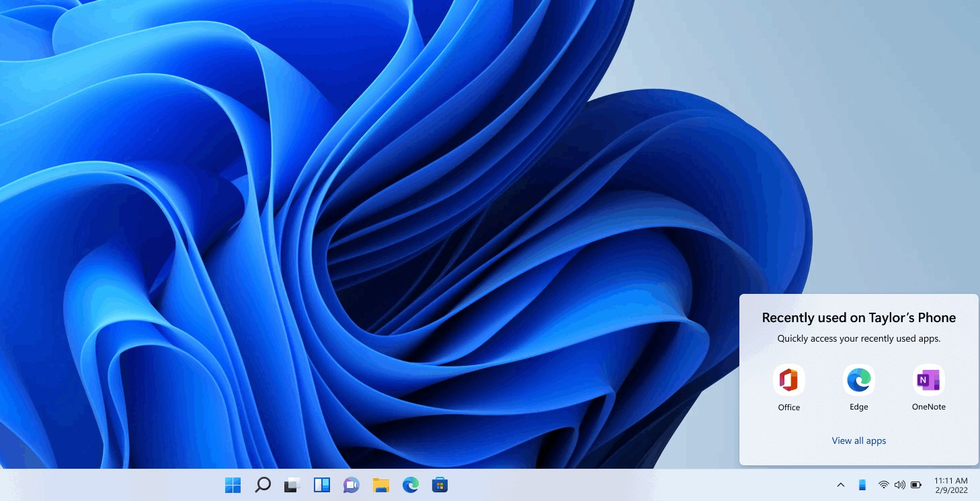The width and height of the screenshot is (980, 501).
Task: Open the Widgets panel icon
Action: coord(322,485)
